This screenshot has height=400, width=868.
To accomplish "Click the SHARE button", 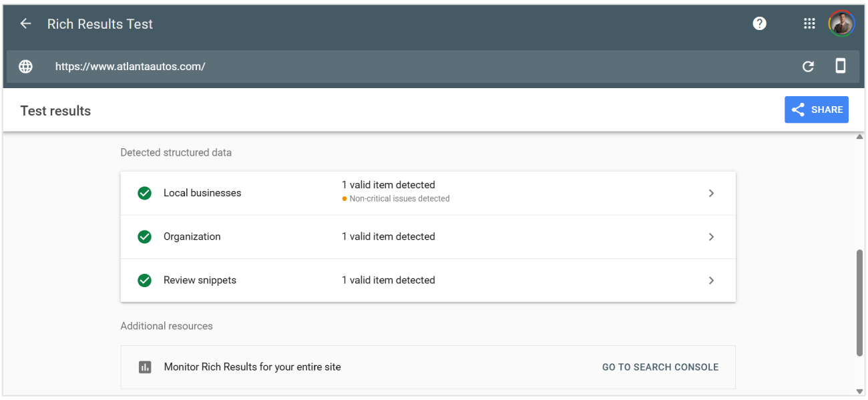I will point(817,110).
